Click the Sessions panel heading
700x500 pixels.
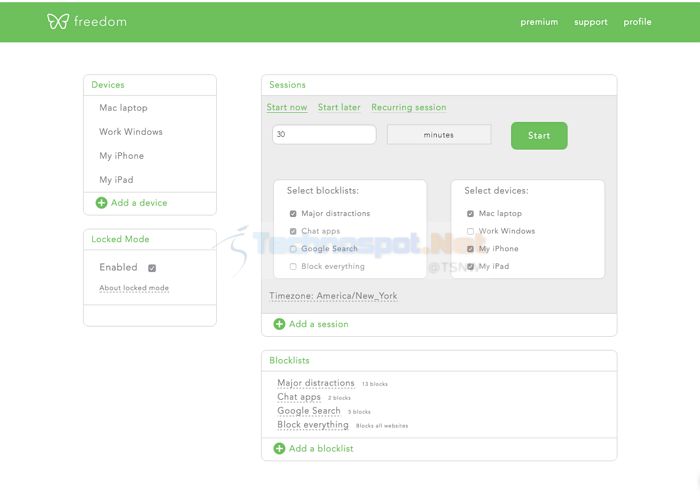288,85
